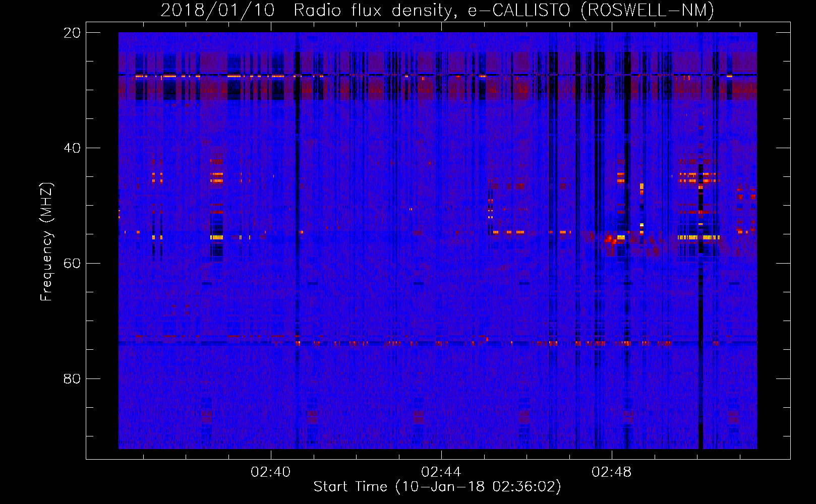Click the 'Frequency (MHZ)' axis label

click(x=46, y=242)
